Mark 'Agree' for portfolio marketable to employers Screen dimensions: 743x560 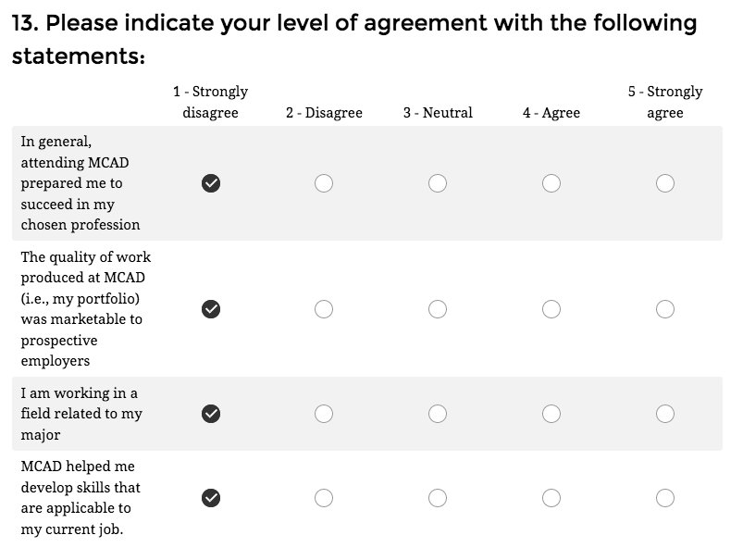[x=551, y=308]
